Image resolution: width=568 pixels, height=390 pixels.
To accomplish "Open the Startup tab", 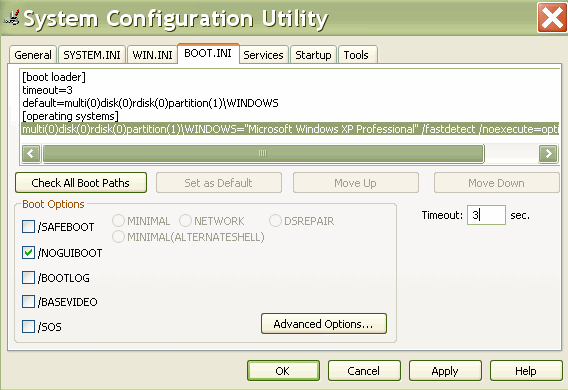I will pyautogui.click(x=313, y=55).
